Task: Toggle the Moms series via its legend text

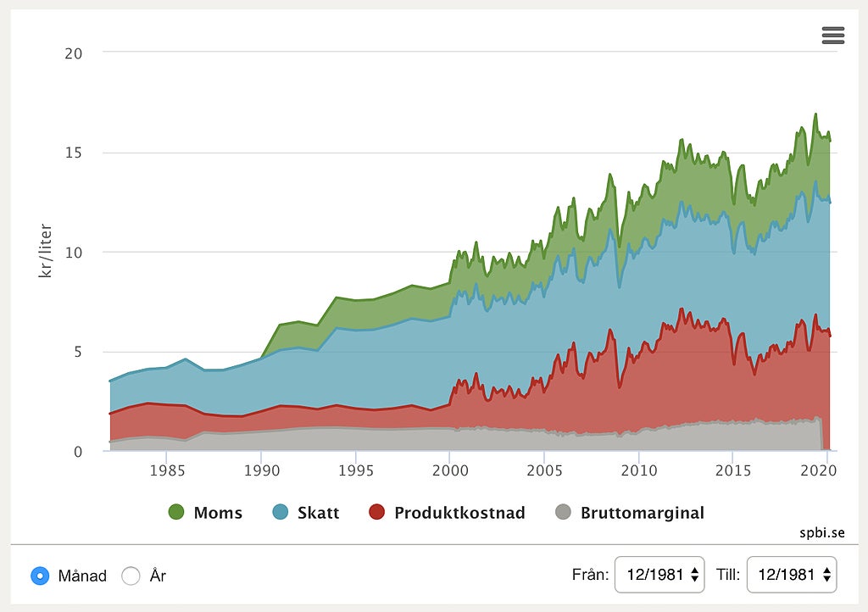Action: tap(218, 513)
